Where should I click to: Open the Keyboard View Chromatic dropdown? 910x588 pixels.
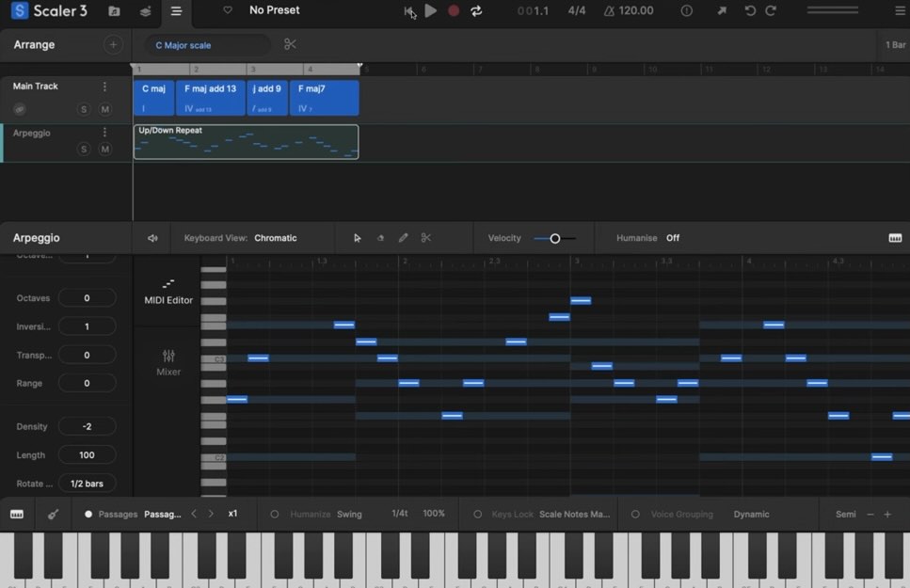pyautogui.click(x=275, y=238)
